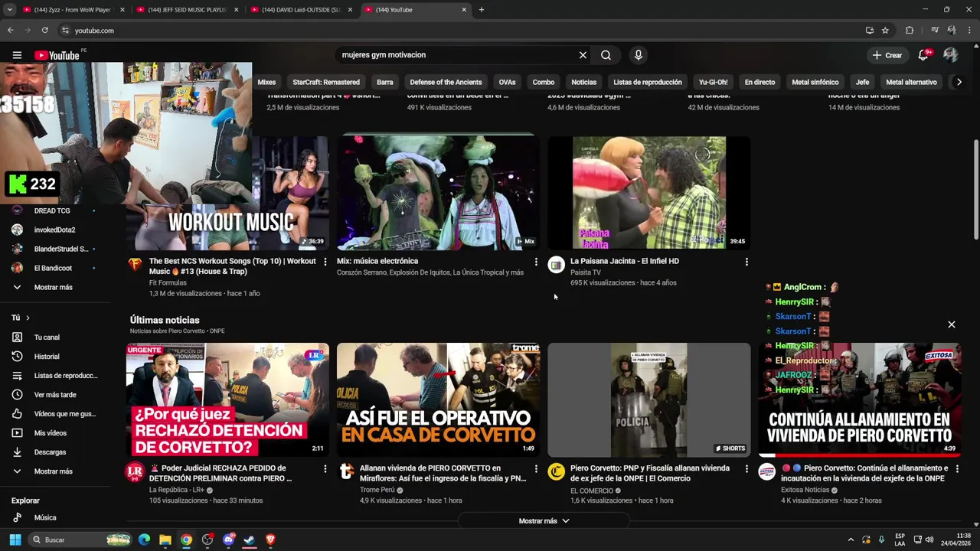The height and width of the screenshot is (551, 980).
Task: Expand Mostrar más under subscriptions
Action: click(53, 287)
